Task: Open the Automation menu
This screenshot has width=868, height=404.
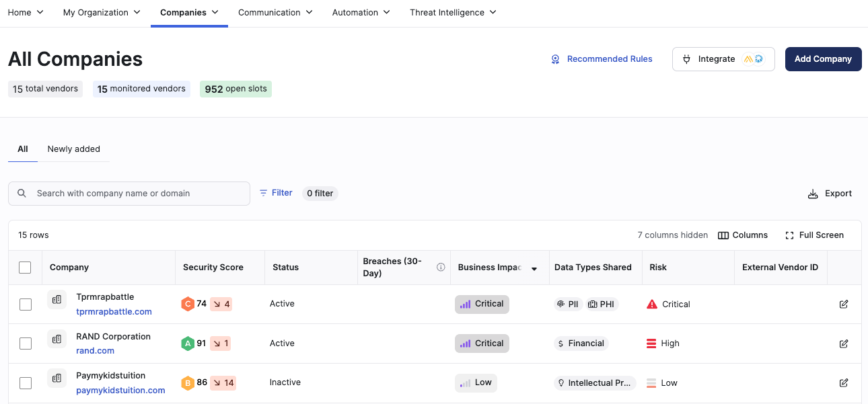Action: [x=361, y=12]
